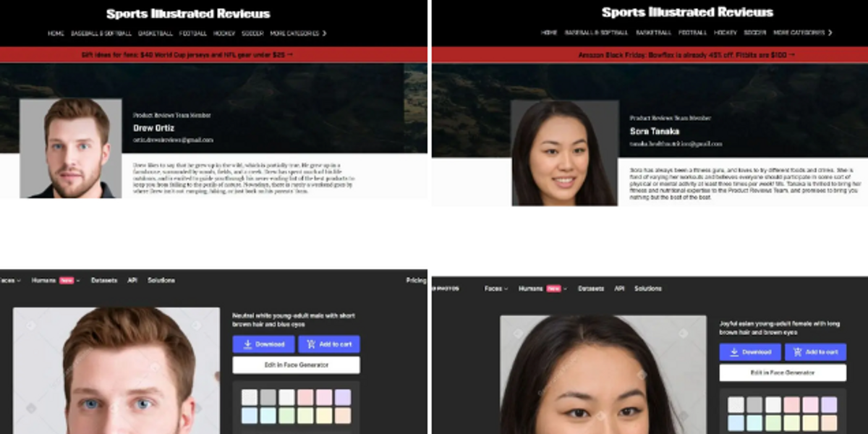The width and height of the screenshot is (868, 434).
Task: Click the cart icon on the female face page
Action: [799, 352]
